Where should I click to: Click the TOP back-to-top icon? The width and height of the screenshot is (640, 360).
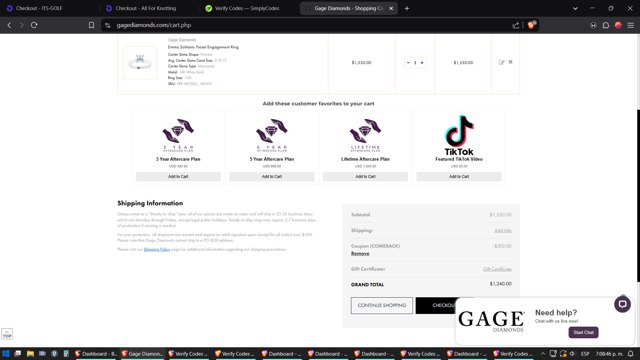(7, 334)
